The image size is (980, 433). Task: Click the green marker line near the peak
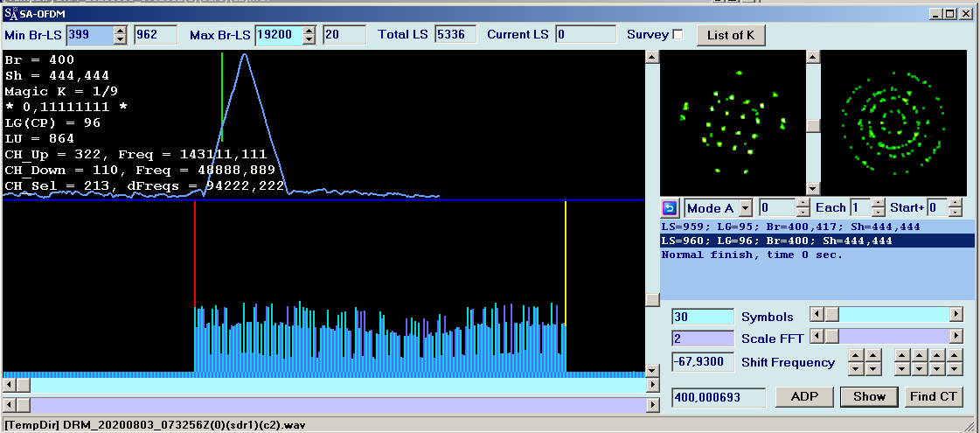click(222, 97)
